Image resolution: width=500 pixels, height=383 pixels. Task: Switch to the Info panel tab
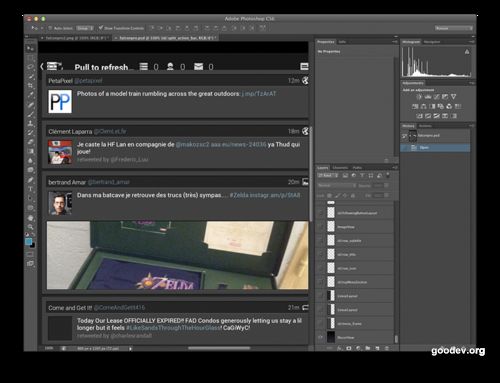342,42
